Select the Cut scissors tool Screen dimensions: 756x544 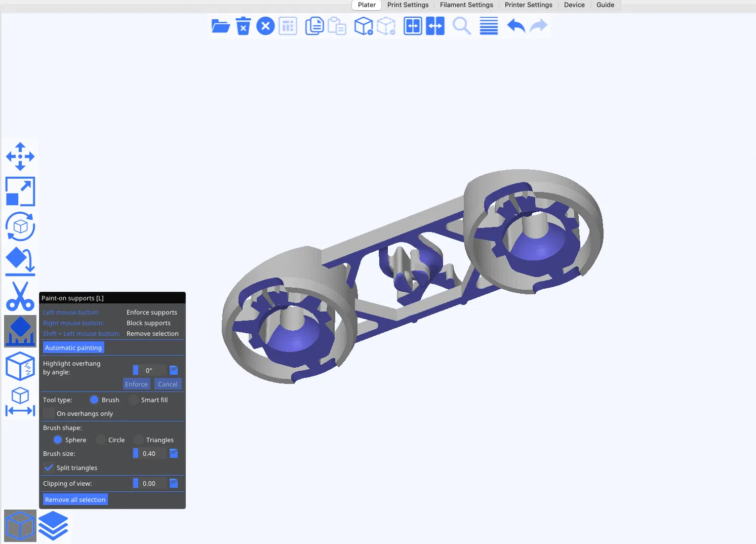click(x=20, y=296)
